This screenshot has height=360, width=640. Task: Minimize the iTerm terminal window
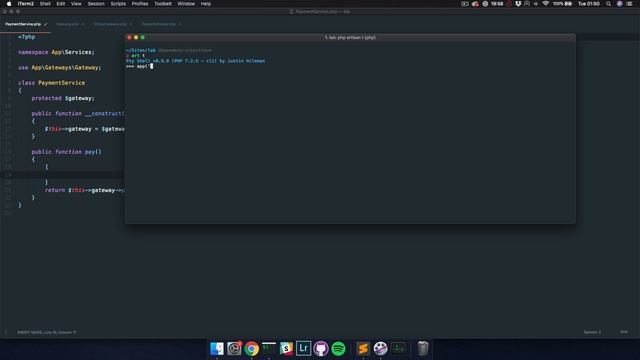click(136, 38)
